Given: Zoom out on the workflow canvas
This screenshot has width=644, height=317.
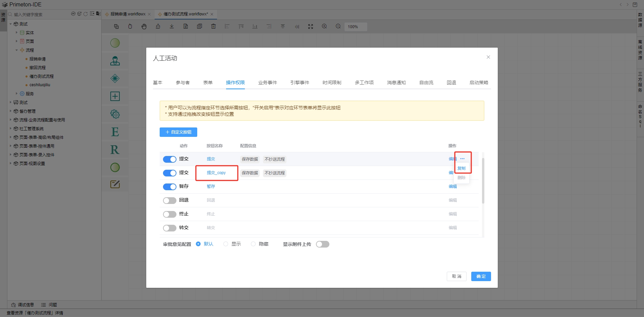Looking at the screenshot, I should (x=338, y=27).
